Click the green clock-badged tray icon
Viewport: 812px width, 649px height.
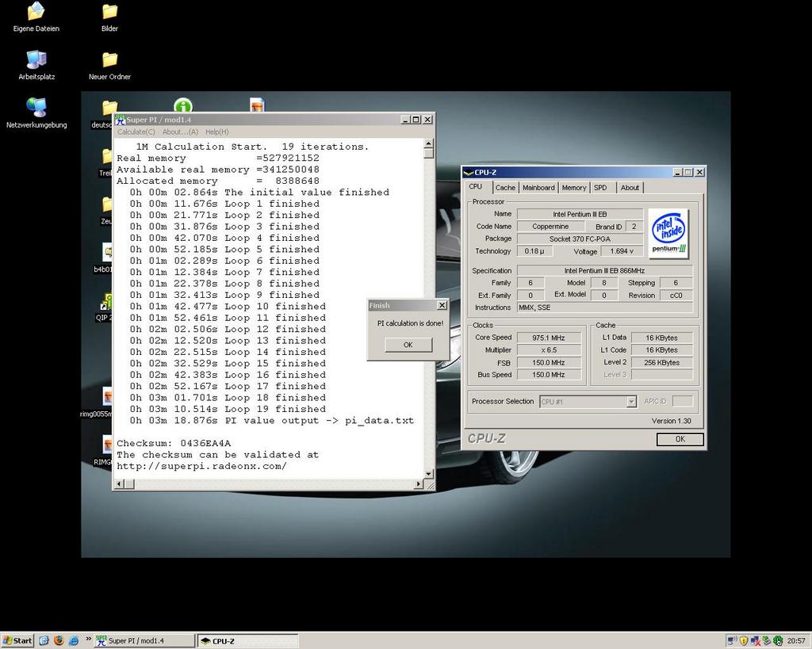click(777, 641)
